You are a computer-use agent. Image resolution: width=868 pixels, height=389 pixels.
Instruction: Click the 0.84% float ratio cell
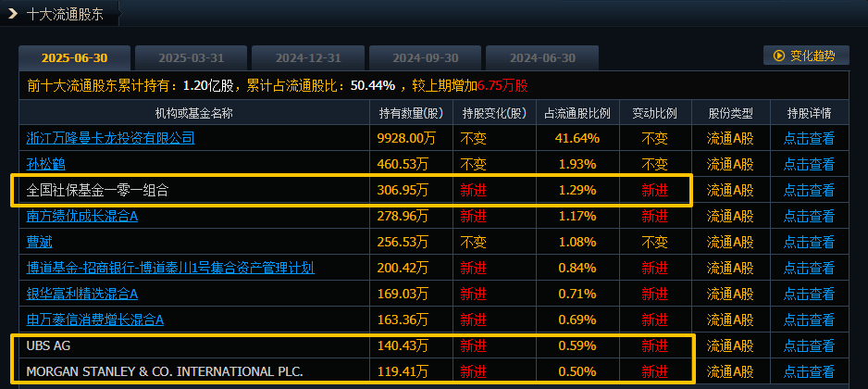point(577,269)
